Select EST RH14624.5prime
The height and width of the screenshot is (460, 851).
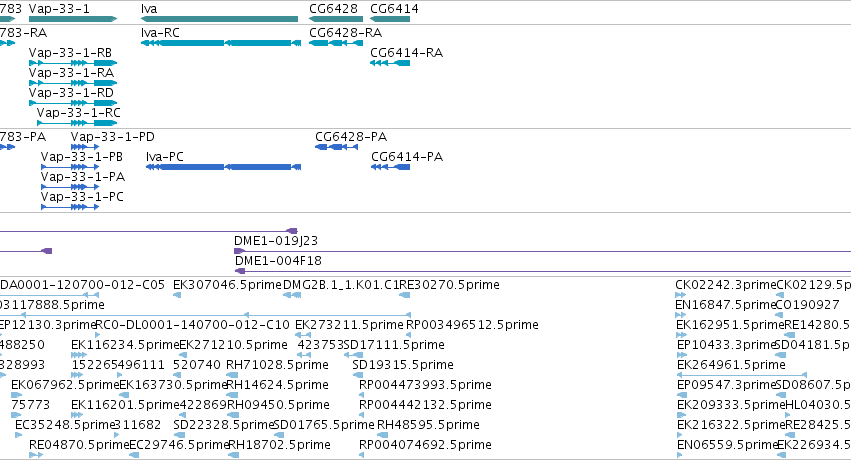tap(277, 385)
